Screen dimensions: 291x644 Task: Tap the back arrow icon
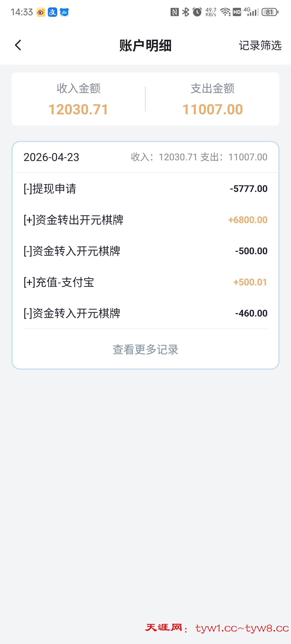click(x=18, y=45)
